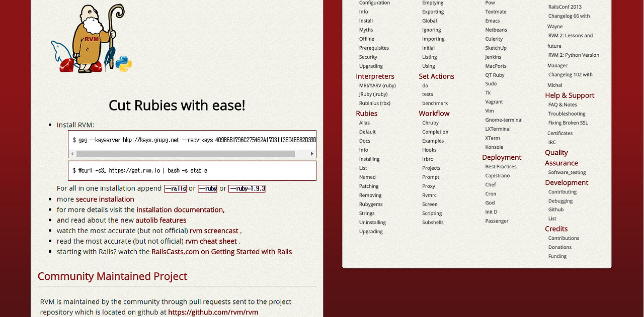Click the left arrow of the code box scrollbar
The image size is (644, 317).
(72, 154)
